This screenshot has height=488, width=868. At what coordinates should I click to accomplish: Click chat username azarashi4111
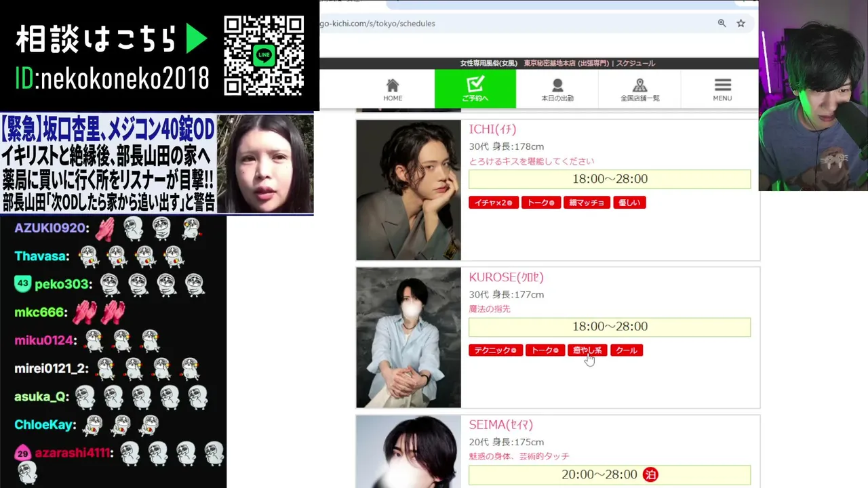pyautogui.click(x=73, y=453)
